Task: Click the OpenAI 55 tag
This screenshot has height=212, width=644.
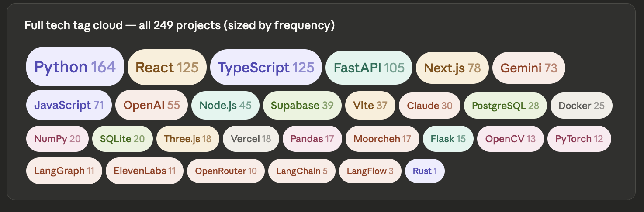Action: pos(152,105)
